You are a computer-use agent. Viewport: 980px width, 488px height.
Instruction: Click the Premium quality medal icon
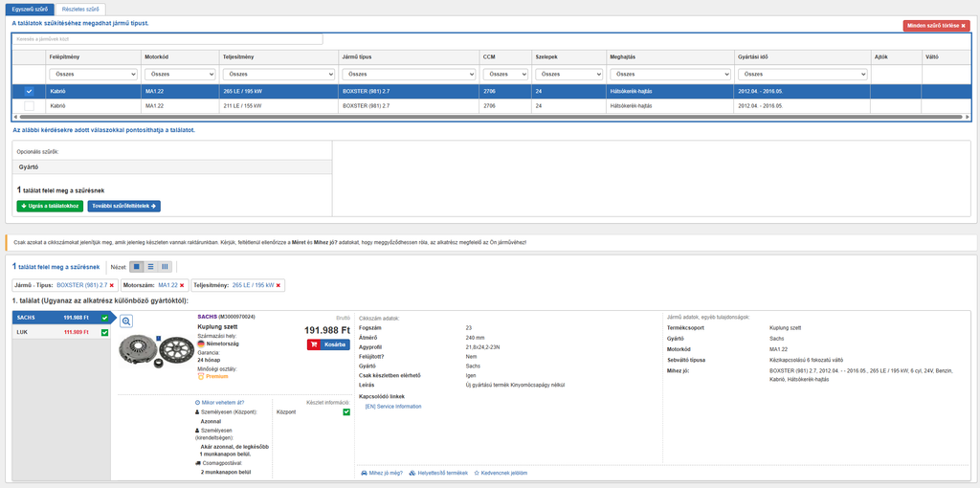201,376
